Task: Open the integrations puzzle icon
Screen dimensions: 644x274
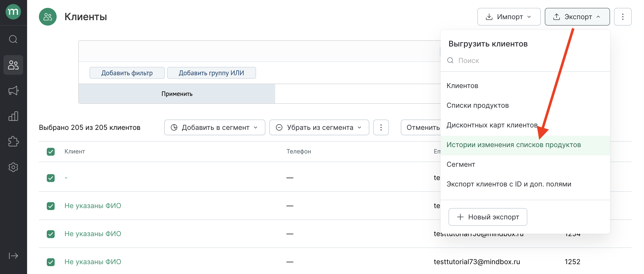Action: coord(13,142)
